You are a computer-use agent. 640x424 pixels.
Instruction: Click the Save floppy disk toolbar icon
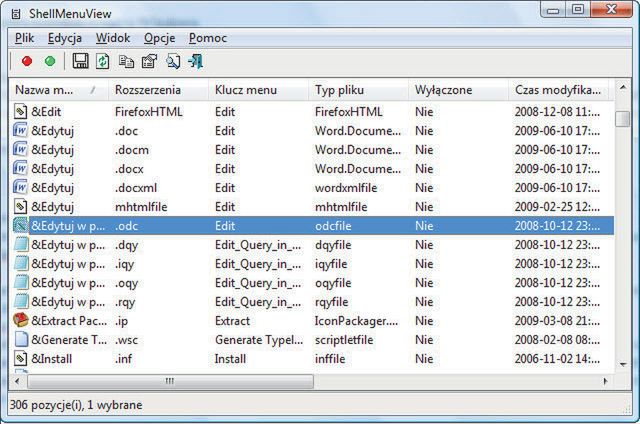[80, 61]
